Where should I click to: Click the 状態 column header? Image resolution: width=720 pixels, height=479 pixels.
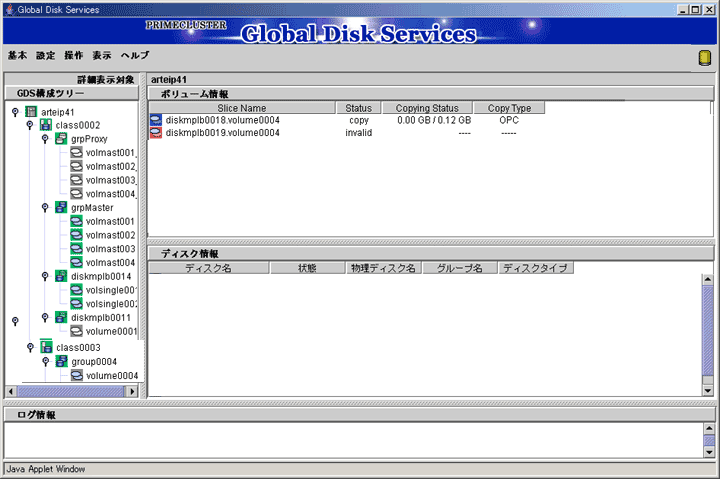307,268
